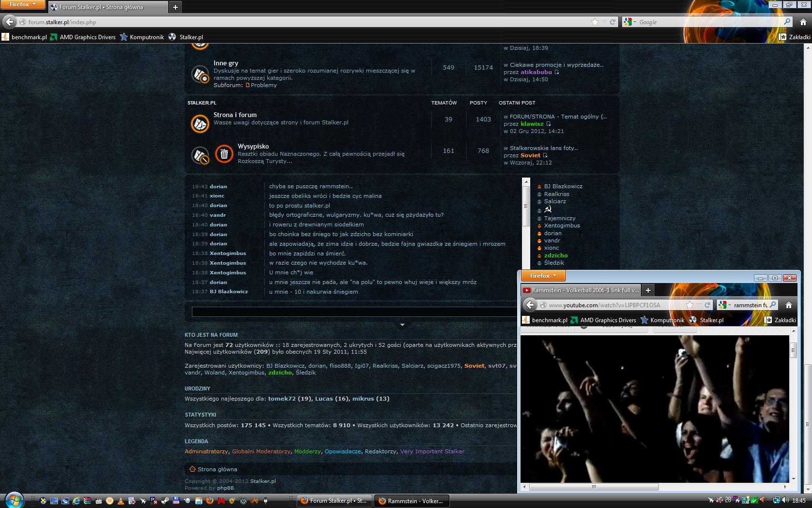Open new tab in YouTube window
This screenshot has height=508, width=812.
pos(648,290)
